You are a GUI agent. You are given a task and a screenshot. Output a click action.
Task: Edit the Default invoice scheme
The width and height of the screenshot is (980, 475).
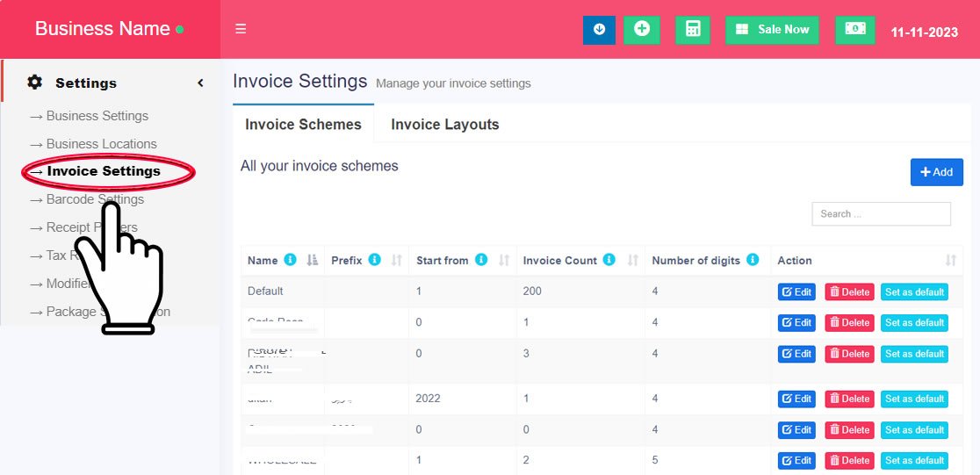click(796, 291)
